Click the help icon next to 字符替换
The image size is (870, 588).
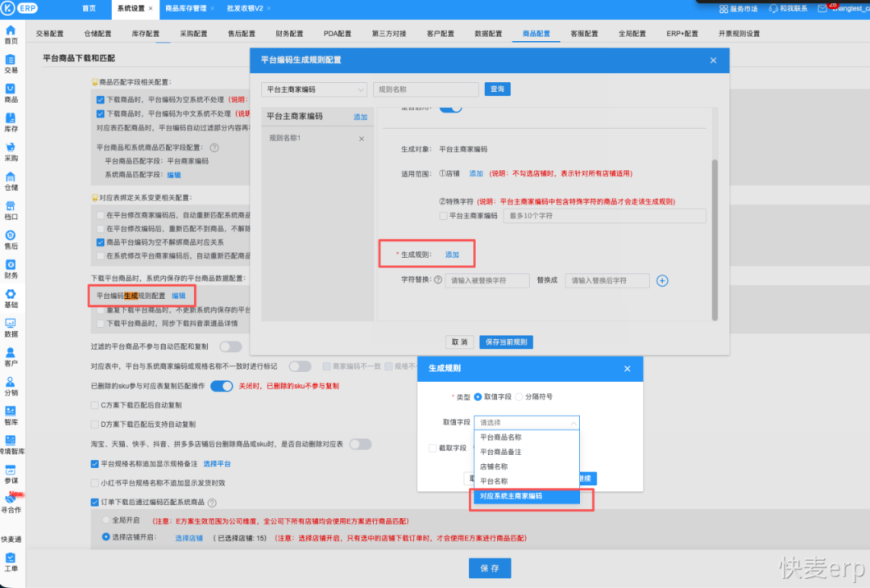point(437,280)
